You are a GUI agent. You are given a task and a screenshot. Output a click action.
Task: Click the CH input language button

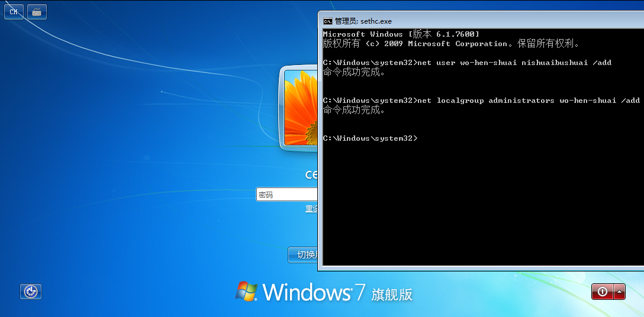coord(14,12)
